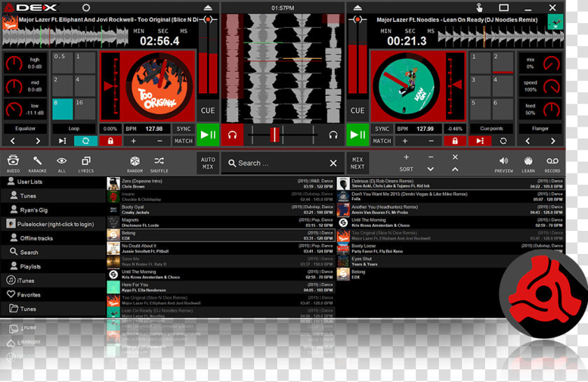Click the Too Original album art
The image size is (588, 382).
(x=161, y=85)
